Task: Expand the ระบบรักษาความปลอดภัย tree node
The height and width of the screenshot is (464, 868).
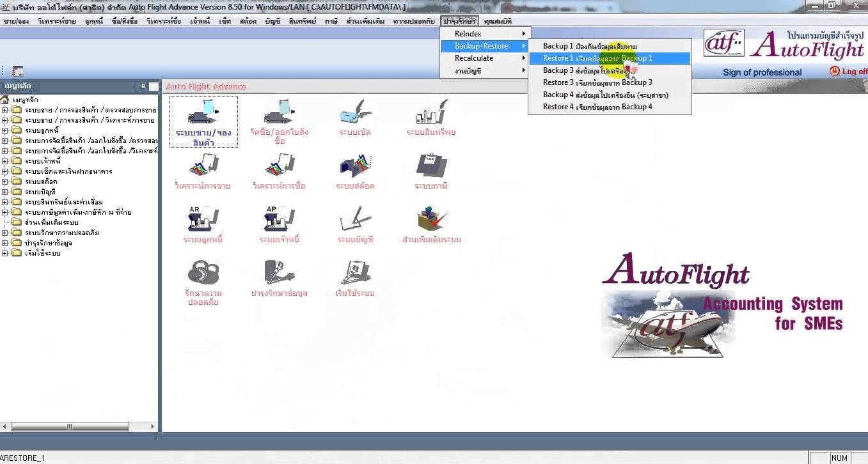Action: (x=5, y=233)
